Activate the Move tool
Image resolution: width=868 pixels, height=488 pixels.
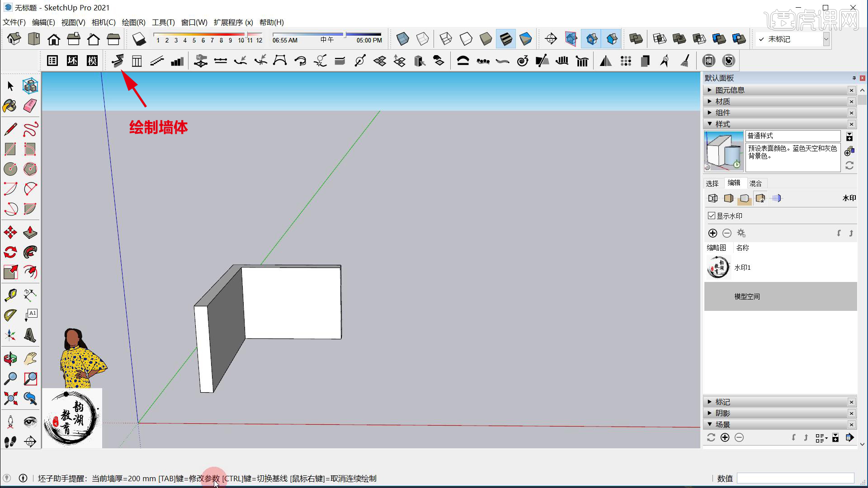pyautogui.click(x=10, y=233)
